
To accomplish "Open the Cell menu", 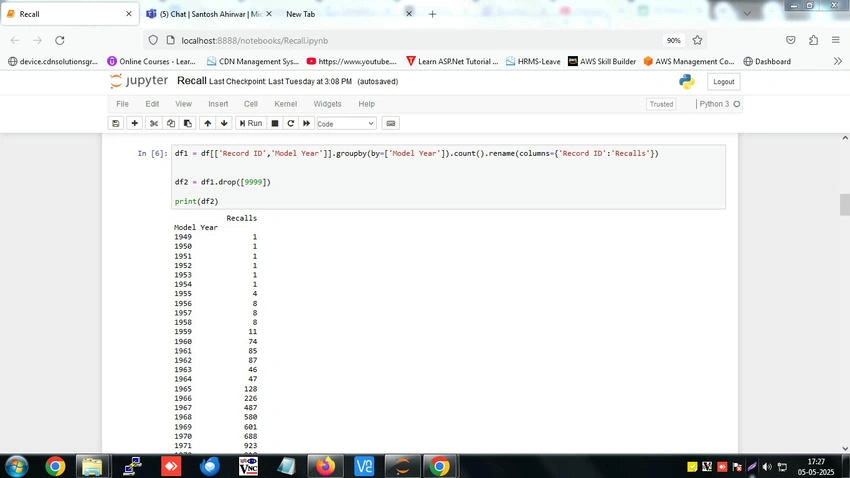I will click(250, 104).
